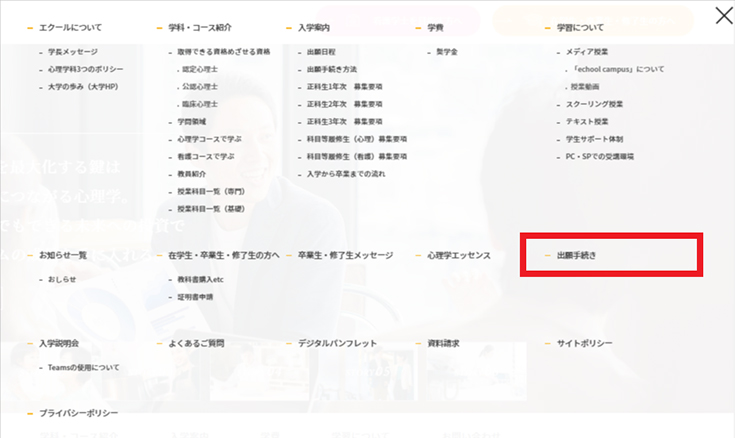
Task: Open the 証明書申請 link
Action: click(195, 297)
